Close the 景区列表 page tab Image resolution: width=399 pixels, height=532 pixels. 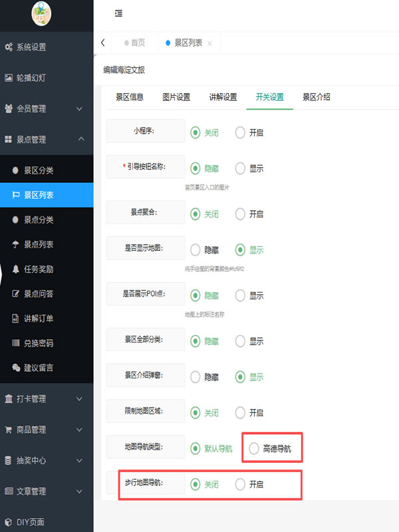[x=209, y=43]
